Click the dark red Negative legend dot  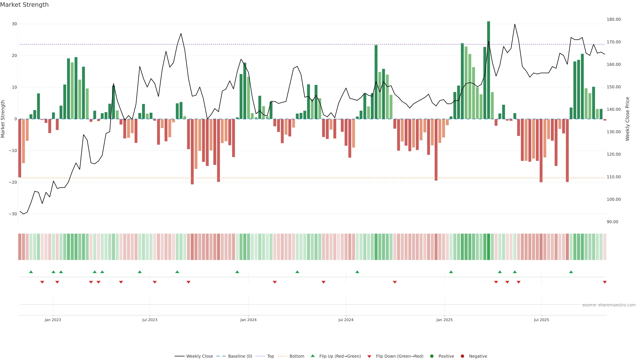click(x=462, y=356)
